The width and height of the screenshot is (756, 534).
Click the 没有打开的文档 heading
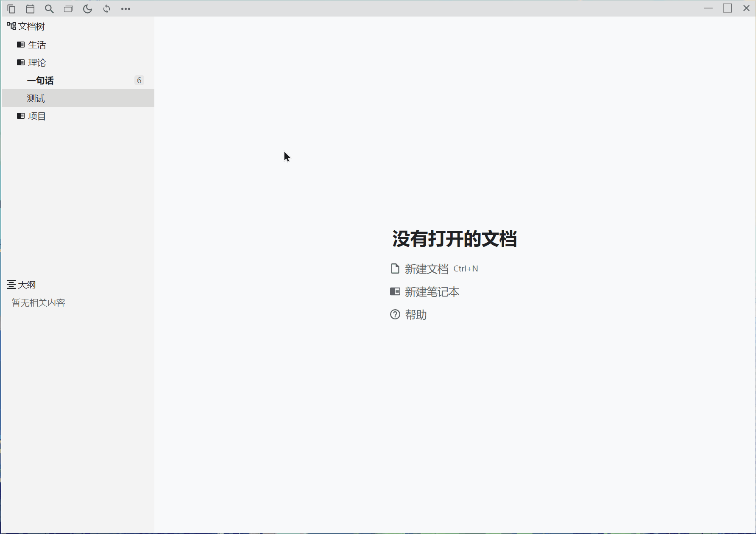pos(455,239)
